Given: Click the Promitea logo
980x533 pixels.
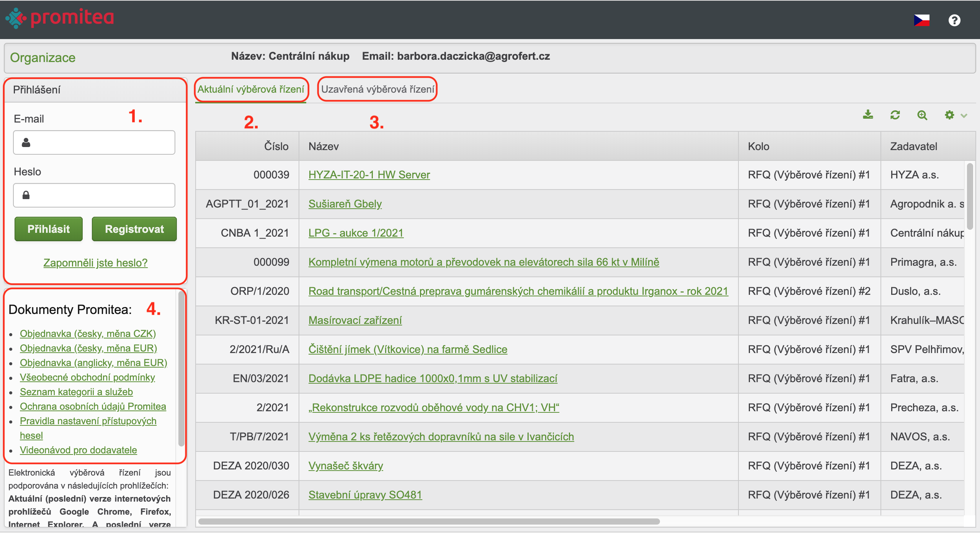Looking at the screenshot, I should [x=60, y=18].
